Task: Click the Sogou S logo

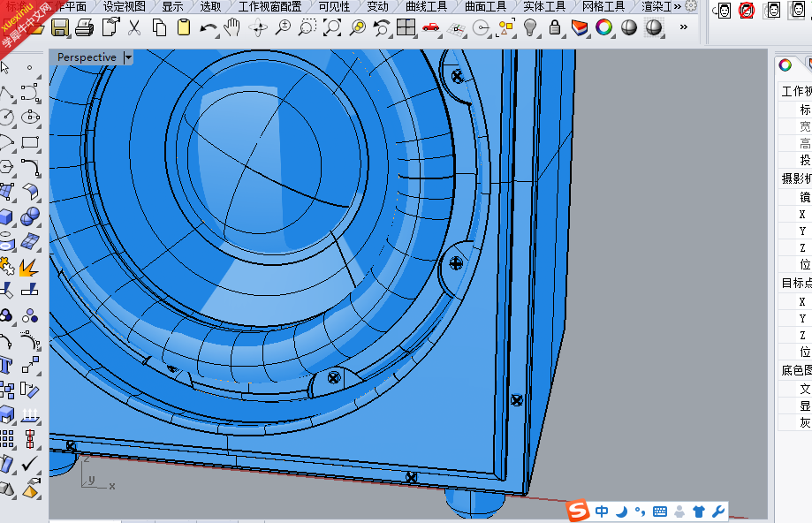Action: click(577, 511)
